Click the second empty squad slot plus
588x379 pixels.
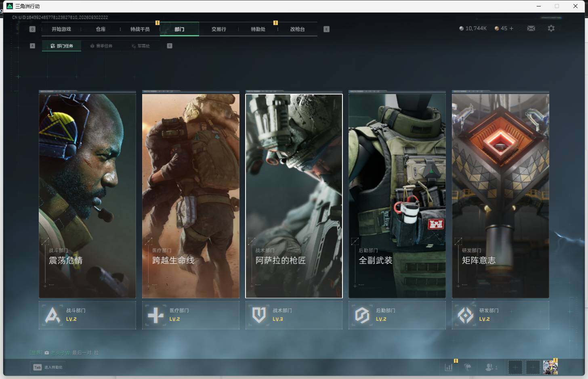[533, 367]
